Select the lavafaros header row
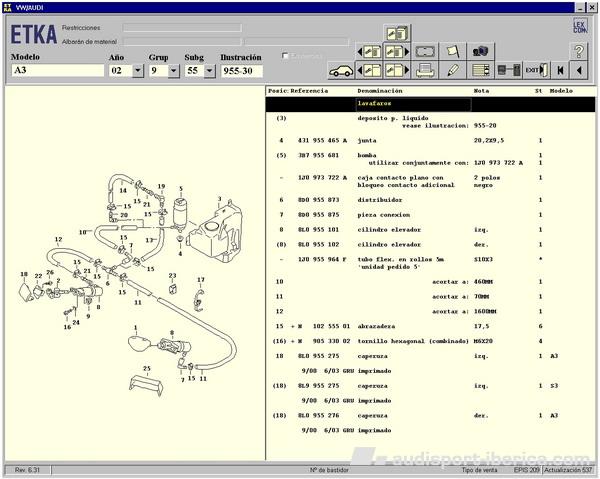This screenshot has height=479, width=600. [x=430, y=104]
